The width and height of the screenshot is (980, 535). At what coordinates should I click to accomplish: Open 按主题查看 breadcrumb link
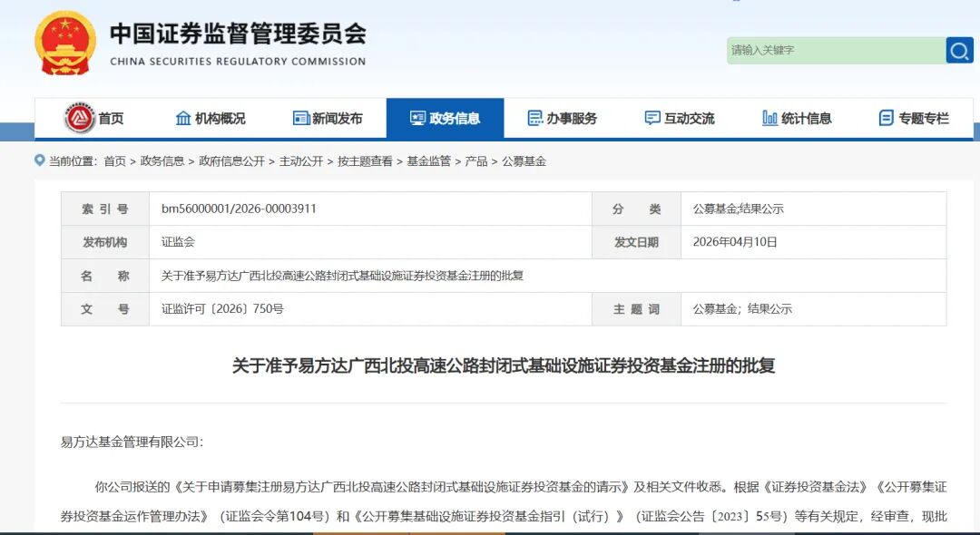pos(365,161)
